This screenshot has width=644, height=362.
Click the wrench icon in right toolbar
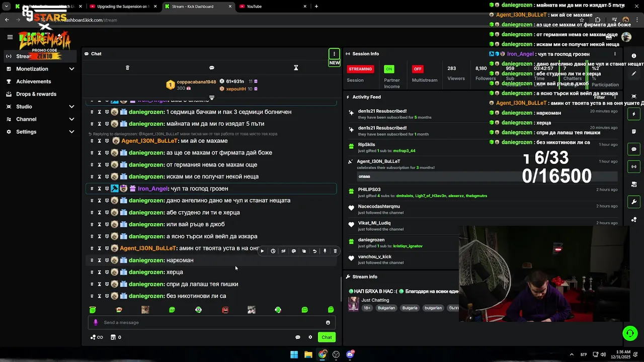pos(634,202)
